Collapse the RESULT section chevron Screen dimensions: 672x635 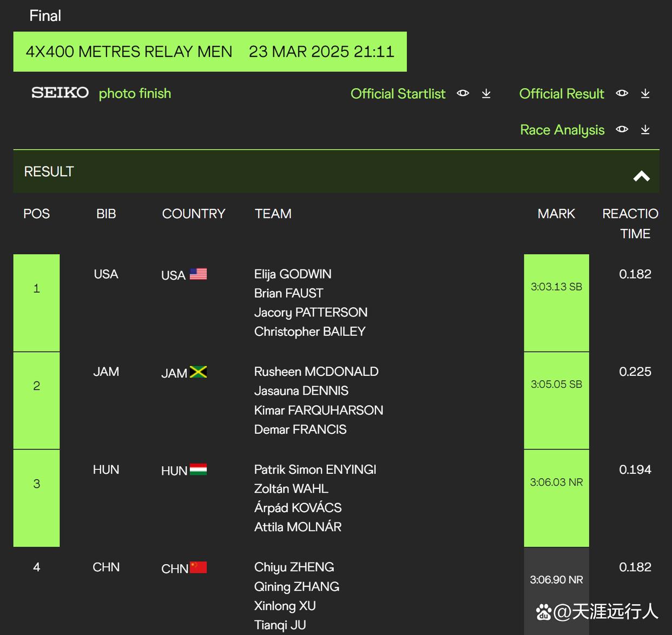tap(641, 176)
